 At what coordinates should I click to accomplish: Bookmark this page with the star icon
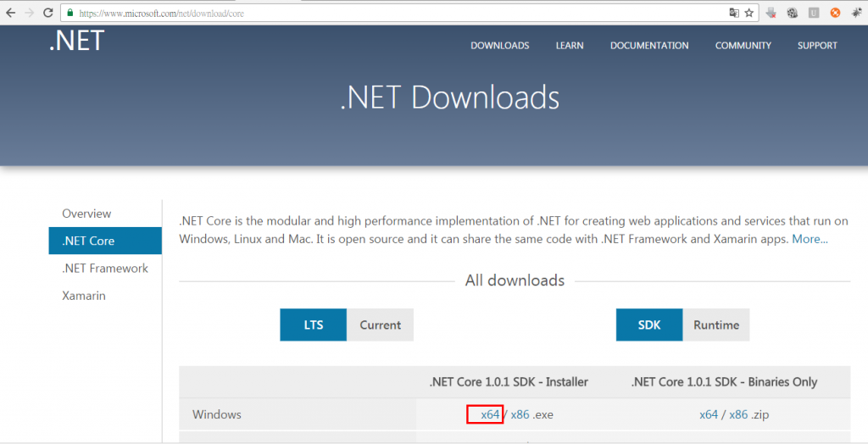749,13
